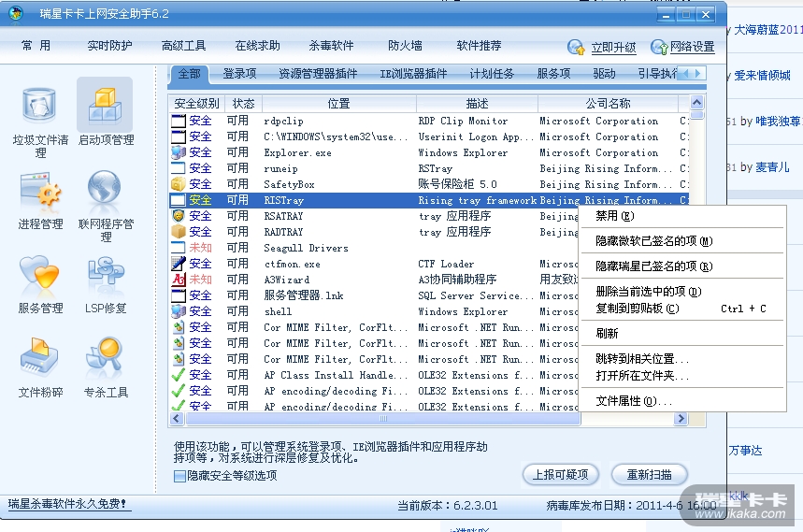This screenshot has width=803, height=532.
Task: Toggle the 隐藏安全等级选项 checkbox
Action: [179, 476]
